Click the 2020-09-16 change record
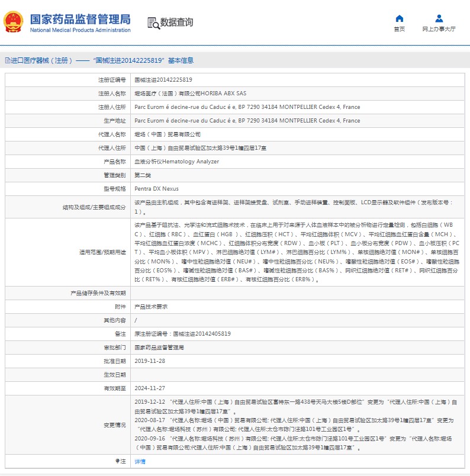Image resolution: width=470 pixels, height=476 pixels. point(293,443)
